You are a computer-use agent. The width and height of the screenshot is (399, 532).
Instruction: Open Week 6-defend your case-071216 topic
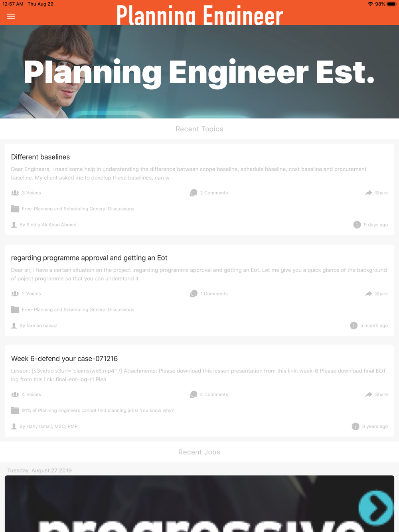[x=64, y=359]
